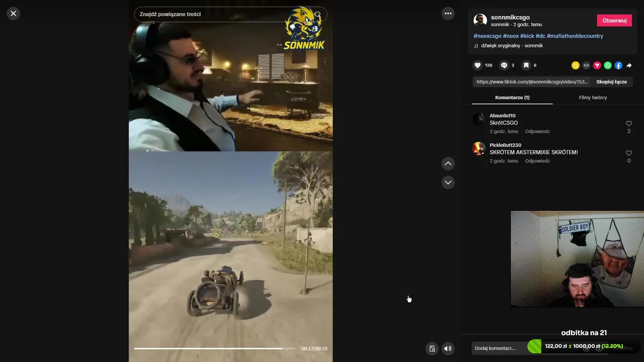644x362 pixels.
Task: Click the floating player icon beside volume
Action: 432,348
